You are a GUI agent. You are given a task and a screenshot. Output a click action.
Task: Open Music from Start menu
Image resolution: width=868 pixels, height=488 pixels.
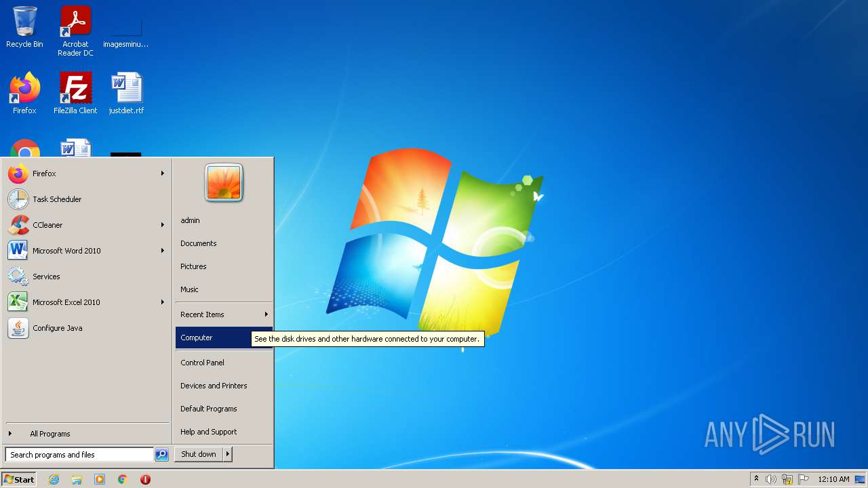click(224, 289)
